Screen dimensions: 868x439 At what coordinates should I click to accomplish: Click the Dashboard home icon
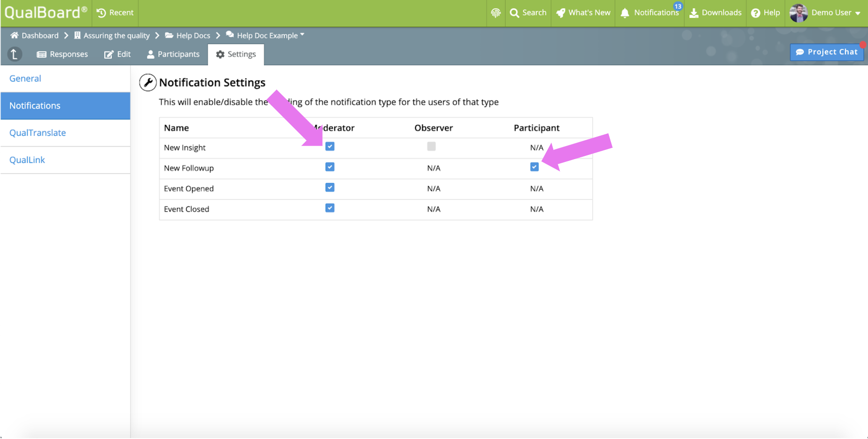click(x=14, y=35)
